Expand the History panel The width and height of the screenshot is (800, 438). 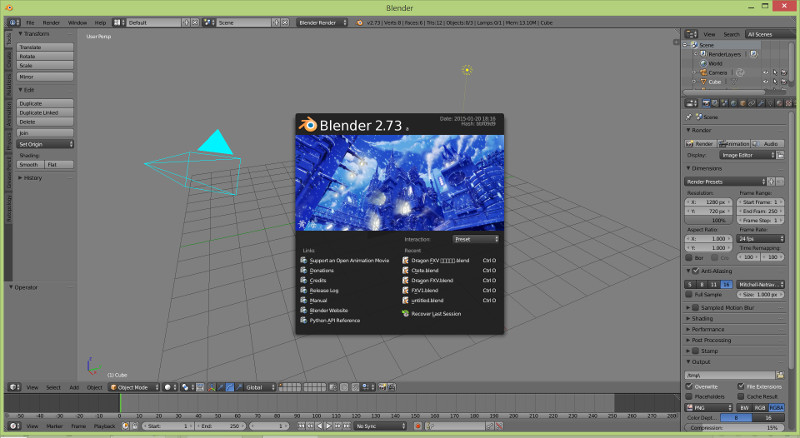(x=31, y=178)
